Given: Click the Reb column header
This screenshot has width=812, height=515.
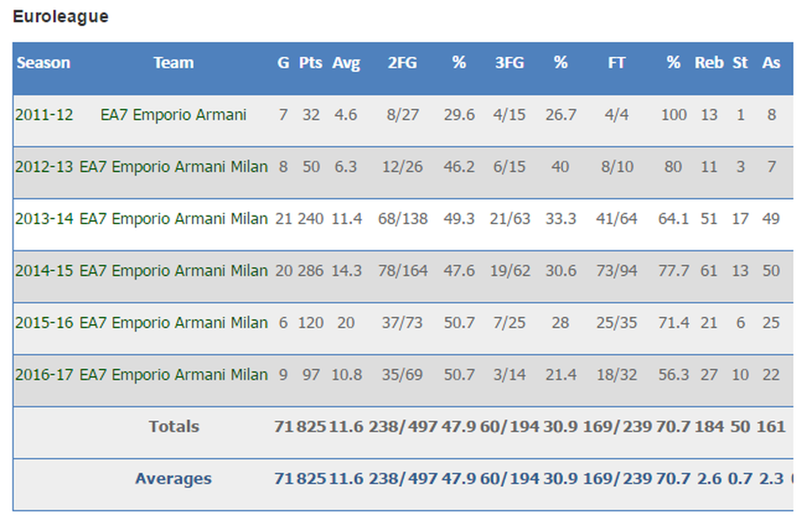Looking at the screenshot, I should (709, 63).
